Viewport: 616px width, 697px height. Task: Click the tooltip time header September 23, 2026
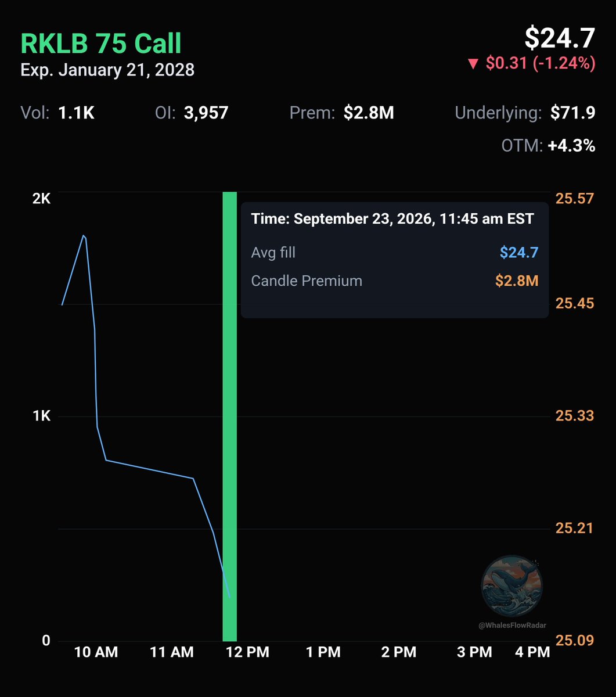click(392, 219)
